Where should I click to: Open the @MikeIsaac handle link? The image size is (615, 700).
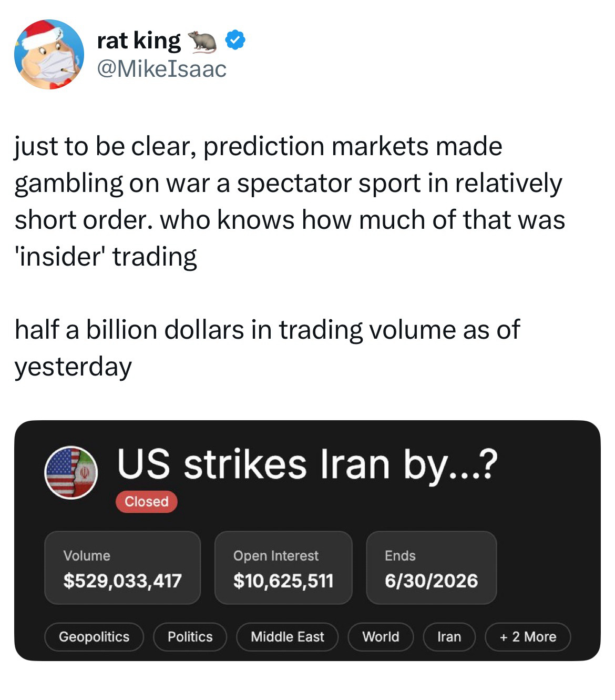click(161, 68)
